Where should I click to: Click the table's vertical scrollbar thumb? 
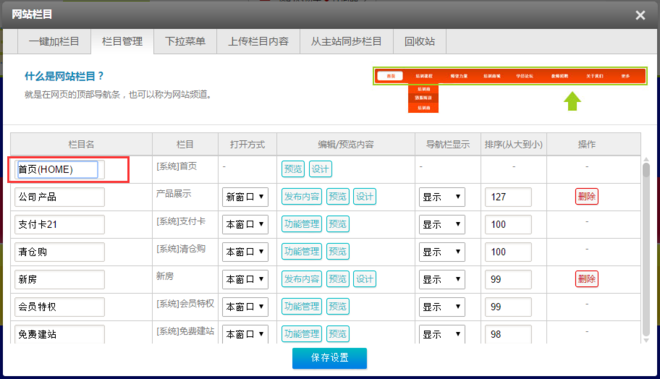tap(646, 170)
